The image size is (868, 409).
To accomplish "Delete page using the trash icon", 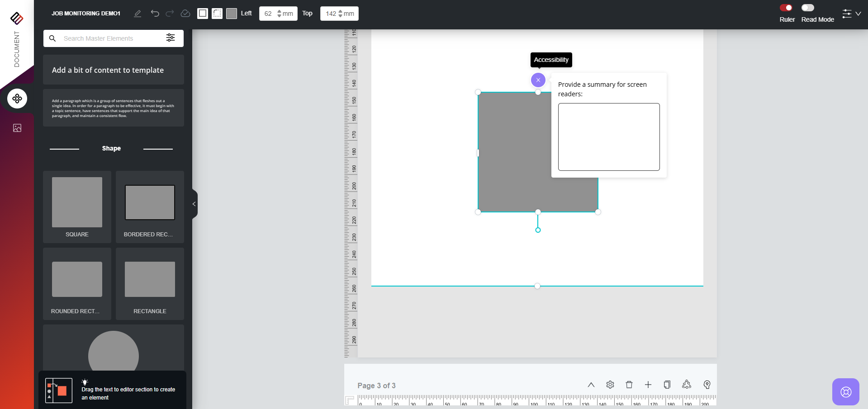I will point(629,385).
